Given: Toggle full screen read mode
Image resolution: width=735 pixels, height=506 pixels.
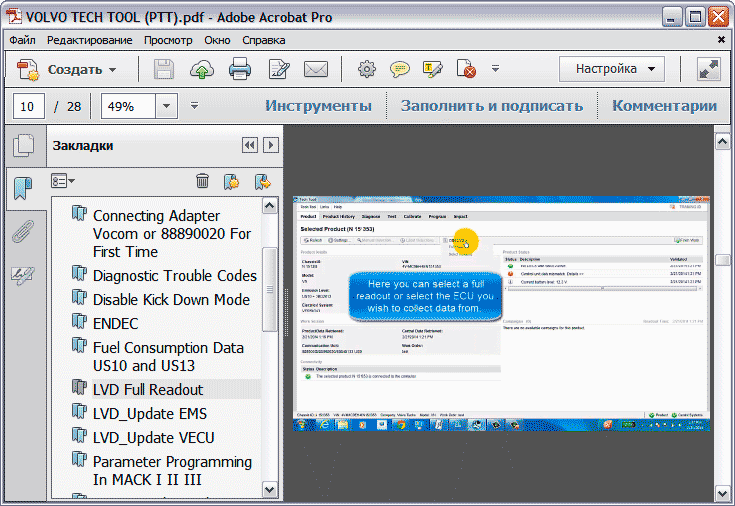Looking at the screenshot, I should (709, 69).
